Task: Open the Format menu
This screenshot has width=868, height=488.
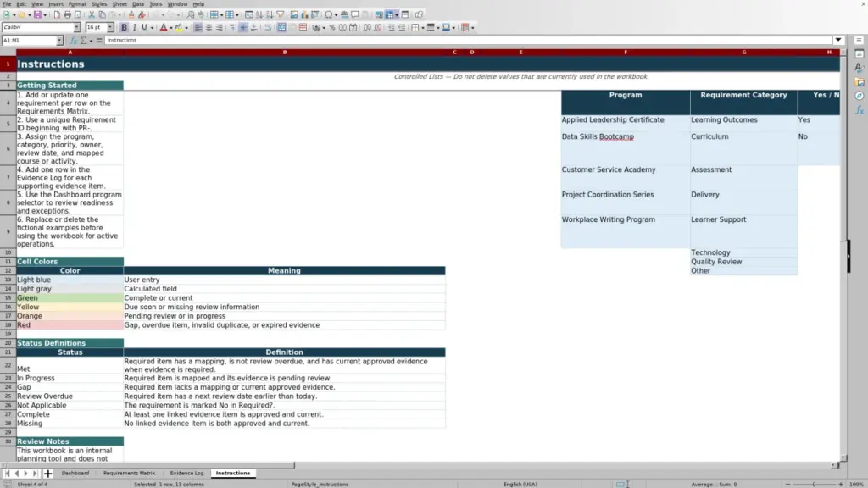Action: pos(77,4)
